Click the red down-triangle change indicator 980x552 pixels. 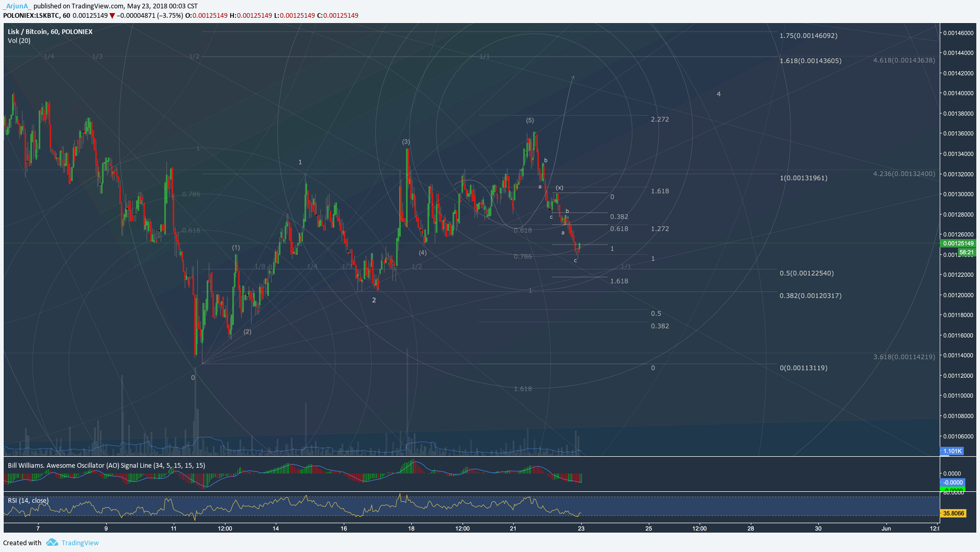112,16
